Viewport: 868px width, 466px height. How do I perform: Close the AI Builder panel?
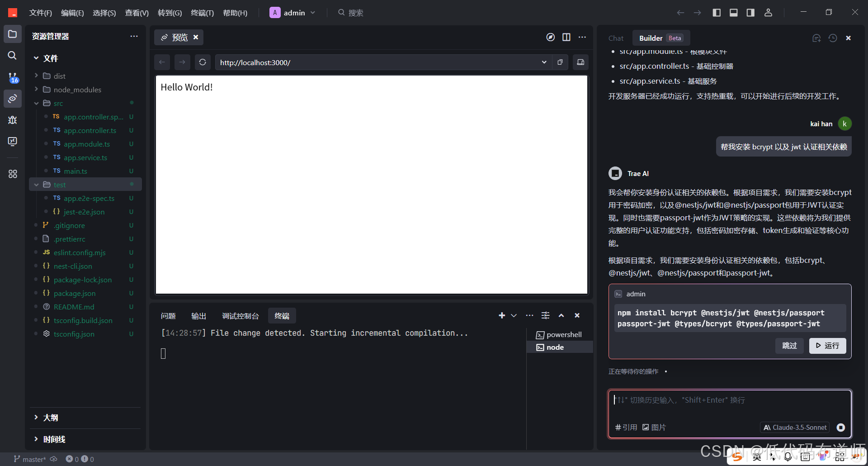coord(849,38)
